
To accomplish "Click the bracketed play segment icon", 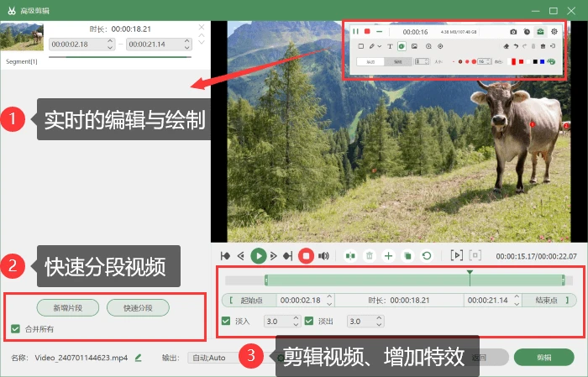I will click(456, 255).
